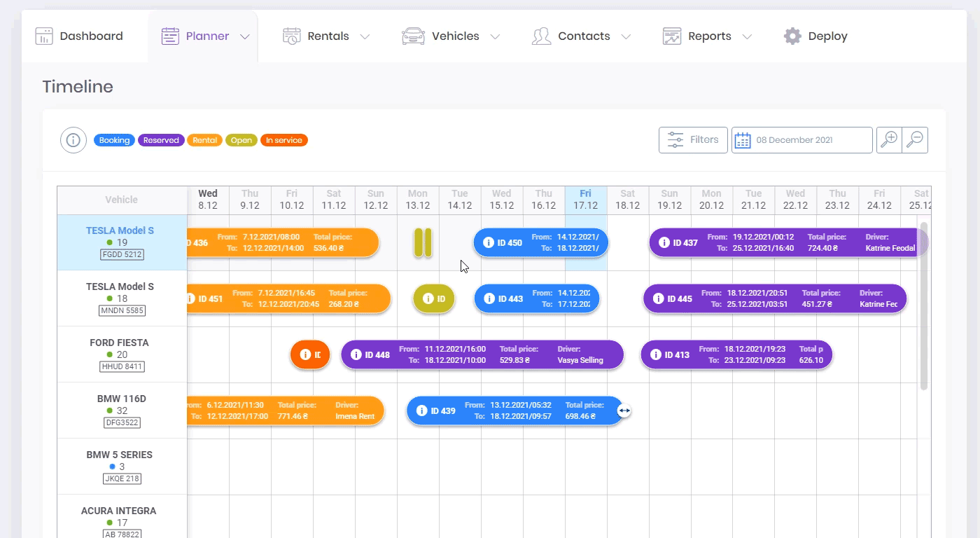Click the 08 December 2021 date field

(x=802, y=140)
